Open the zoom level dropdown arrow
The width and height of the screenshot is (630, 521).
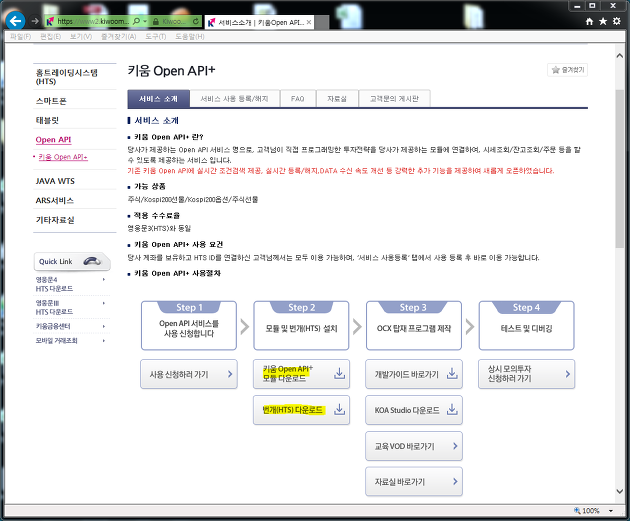(611, 511)
